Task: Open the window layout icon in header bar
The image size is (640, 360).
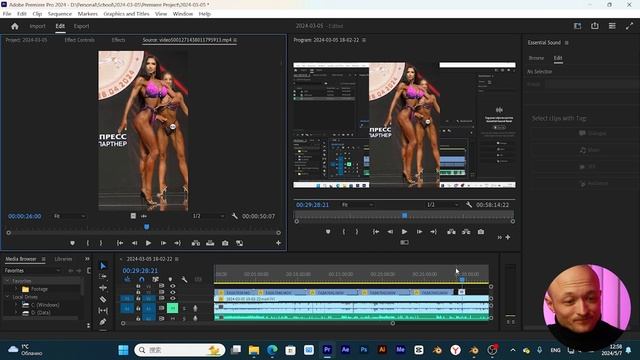Action: tap(577, 26)
